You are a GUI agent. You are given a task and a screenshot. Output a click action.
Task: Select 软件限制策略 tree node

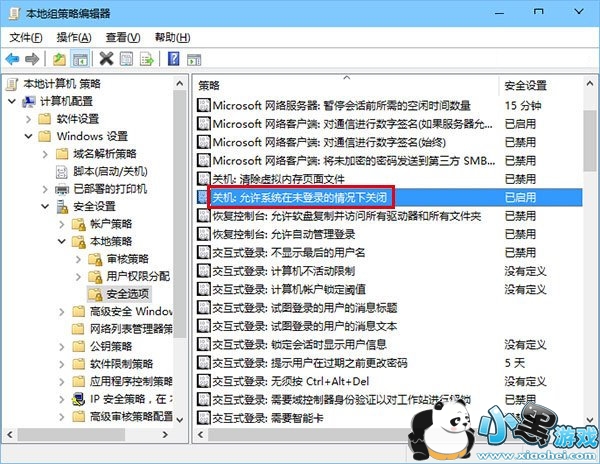click(x=121, y=364)
